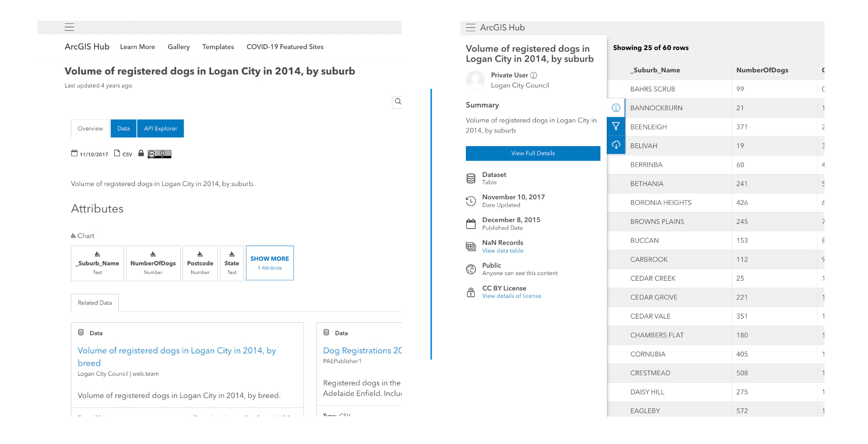
Task: Open the View data table link
Action: click(x=502, y=251)
